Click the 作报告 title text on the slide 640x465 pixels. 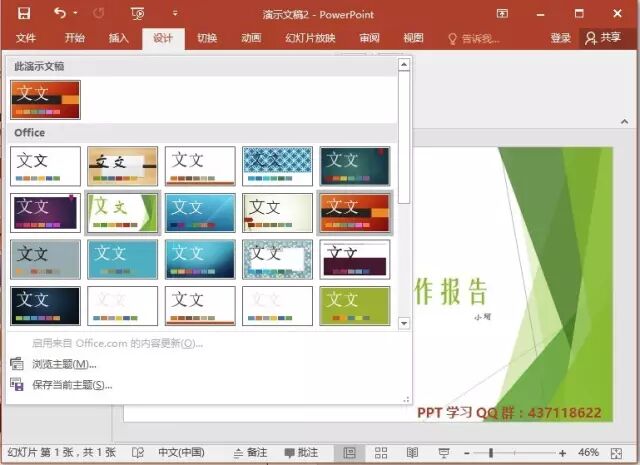click(451, 291)
